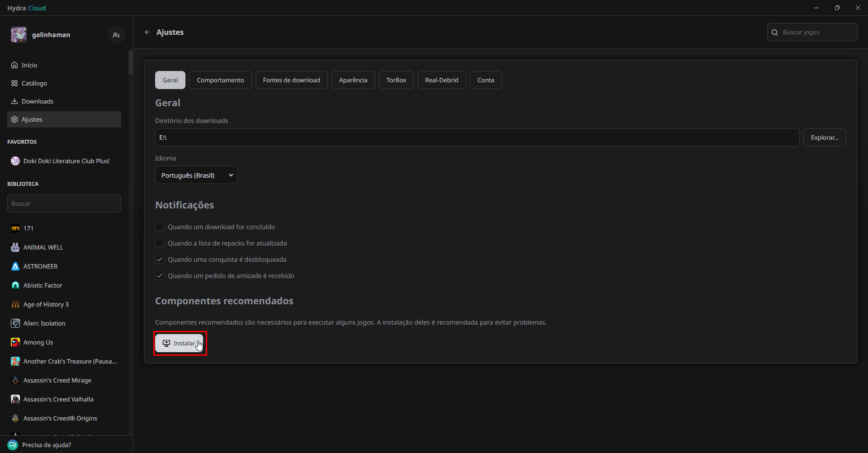Go to Downloads in the sidebar

point(38,101)
